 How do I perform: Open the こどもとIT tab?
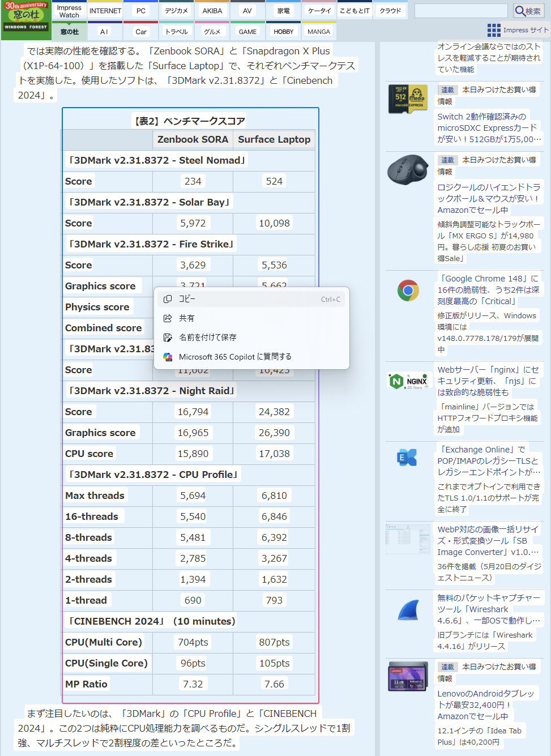pos(354,11)
